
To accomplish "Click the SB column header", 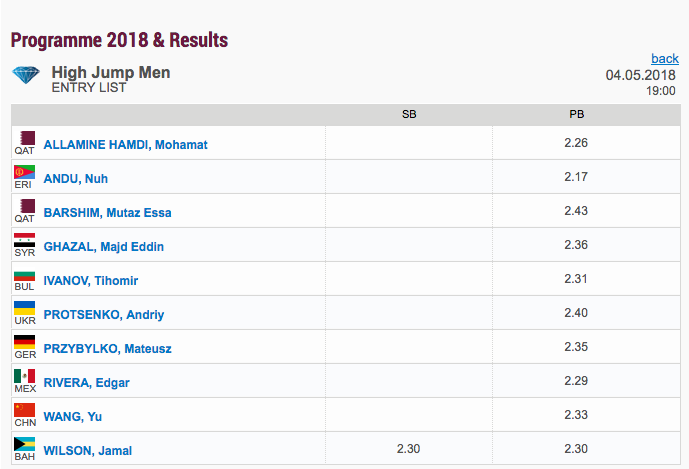I will pos(409,115).
